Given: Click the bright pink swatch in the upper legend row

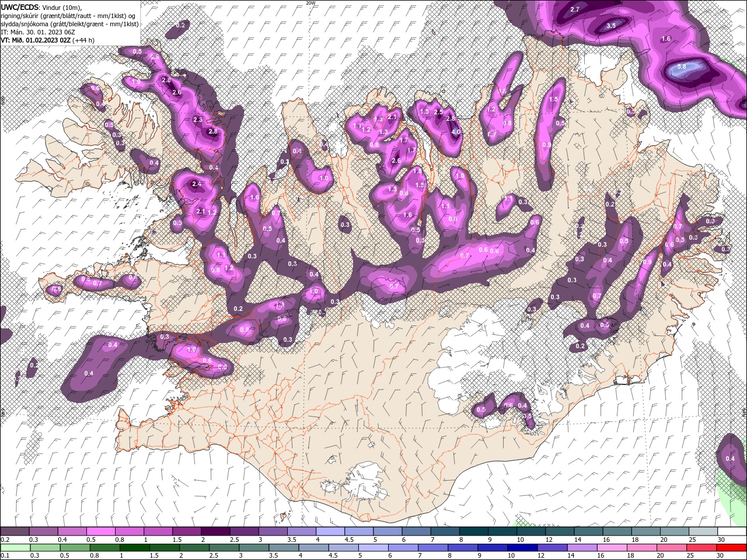Looking at the screenshot, I should point(101,531).
